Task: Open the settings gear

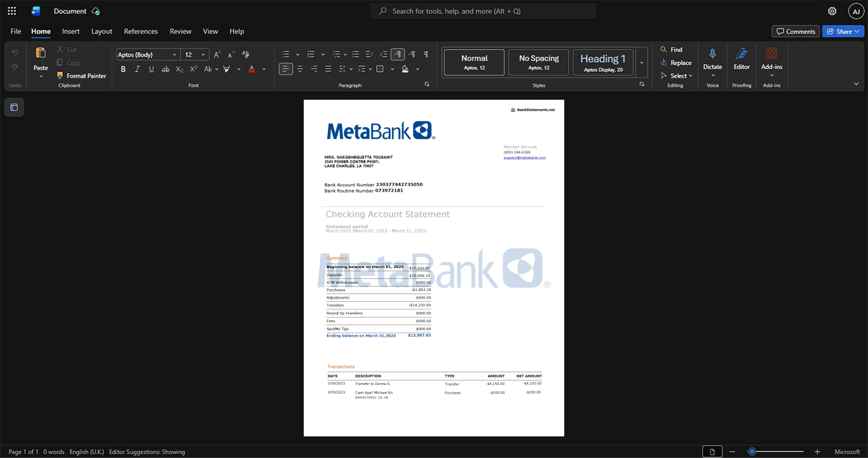Action: point(832,11)
